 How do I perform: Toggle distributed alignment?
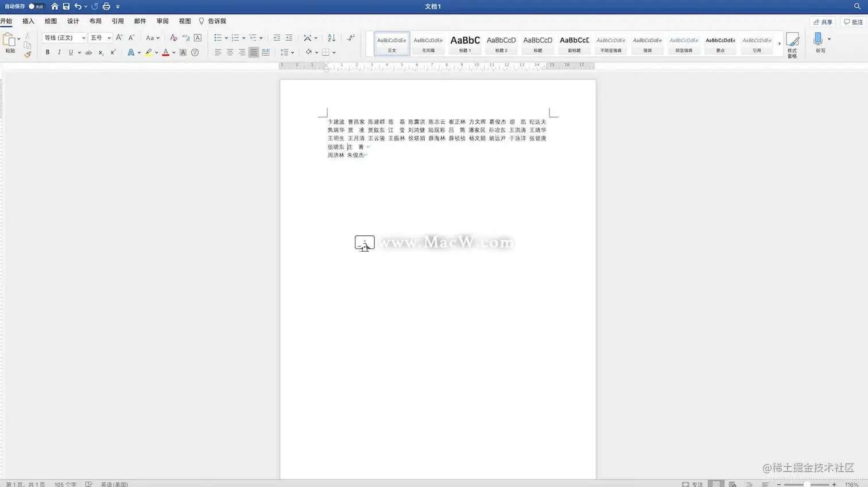[265, 52]
